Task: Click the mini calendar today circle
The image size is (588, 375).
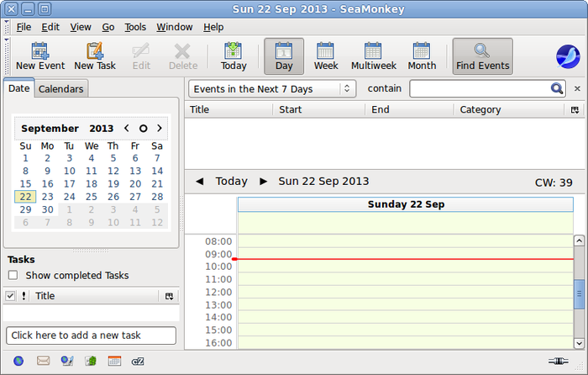Action: click(x=144, y=129)
